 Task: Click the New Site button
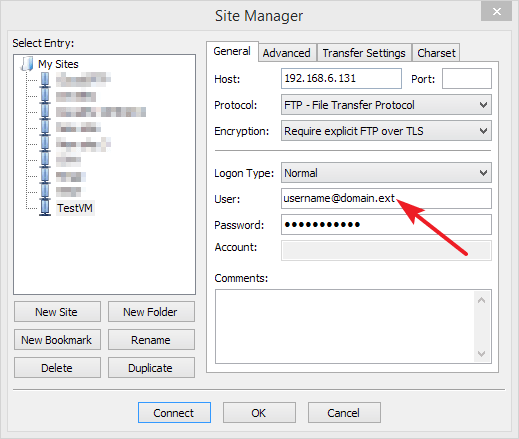(57, 312)
